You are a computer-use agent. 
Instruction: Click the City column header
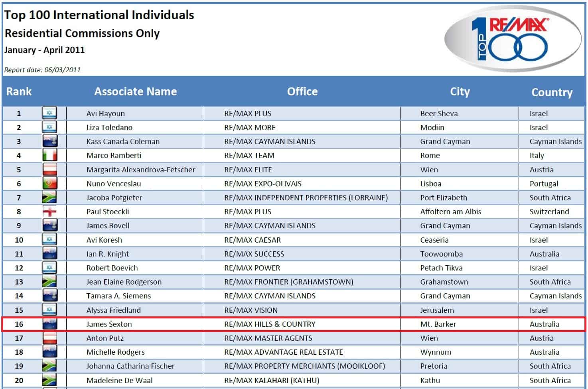460,91
